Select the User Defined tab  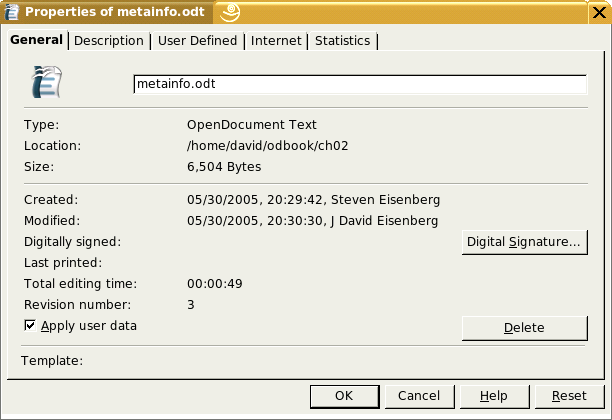point(197,41)
